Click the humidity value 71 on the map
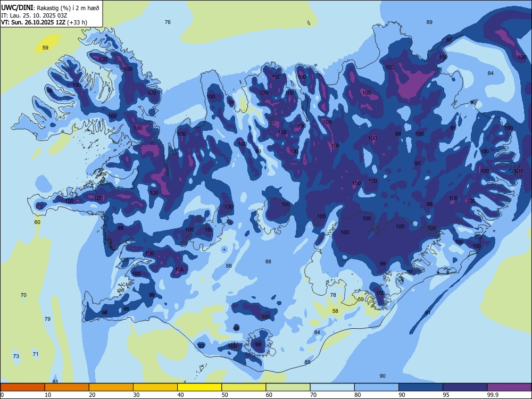This screenshot has width=532, height=399. pos(36,354)
